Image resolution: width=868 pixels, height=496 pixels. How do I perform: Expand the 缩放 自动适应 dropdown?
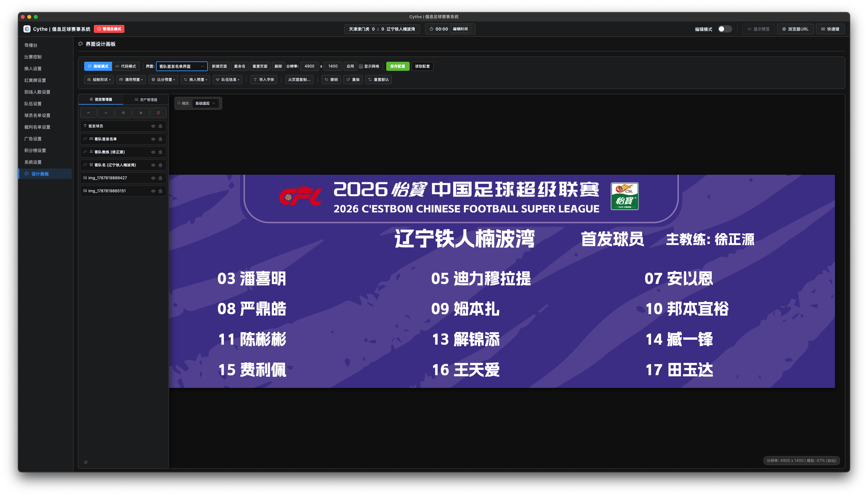(x=205, y=103)
